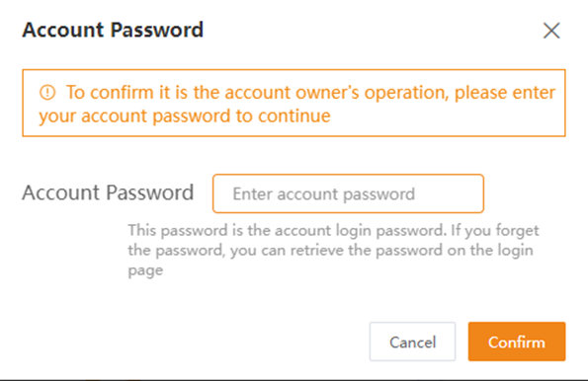Screen dimensions: 588x381
Task: Abort the operation via Cancel
Action: pyautogui.click(x=412, y=342)
